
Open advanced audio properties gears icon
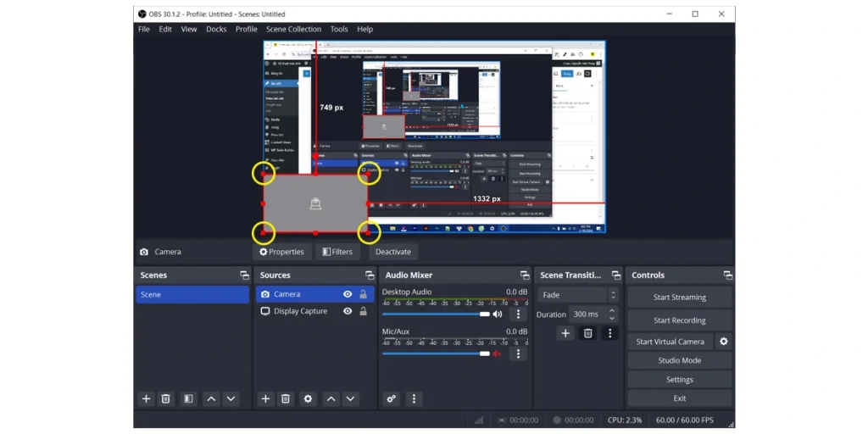pyautogui.click(x=392, y=398)
